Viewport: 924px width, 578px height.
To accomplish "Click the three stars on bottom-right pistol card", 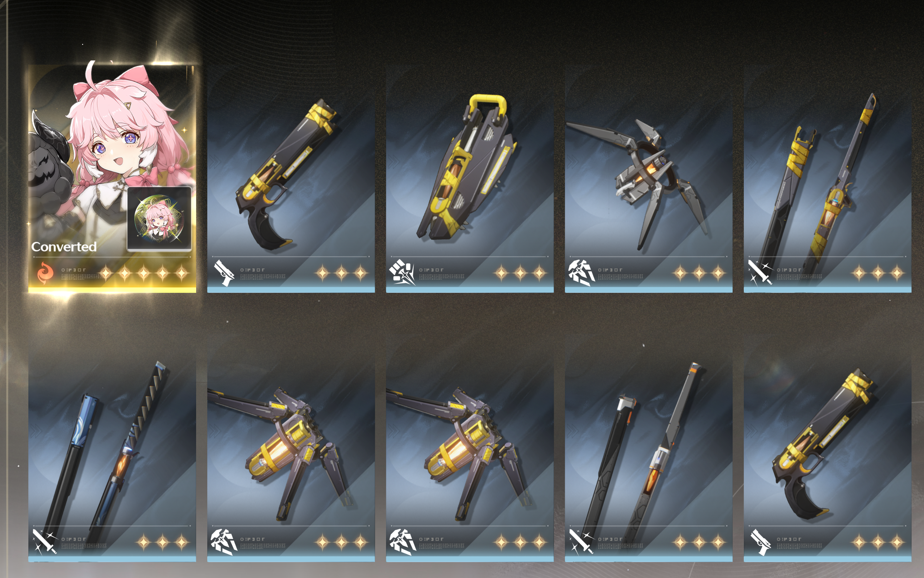I will tap(878, 542).
